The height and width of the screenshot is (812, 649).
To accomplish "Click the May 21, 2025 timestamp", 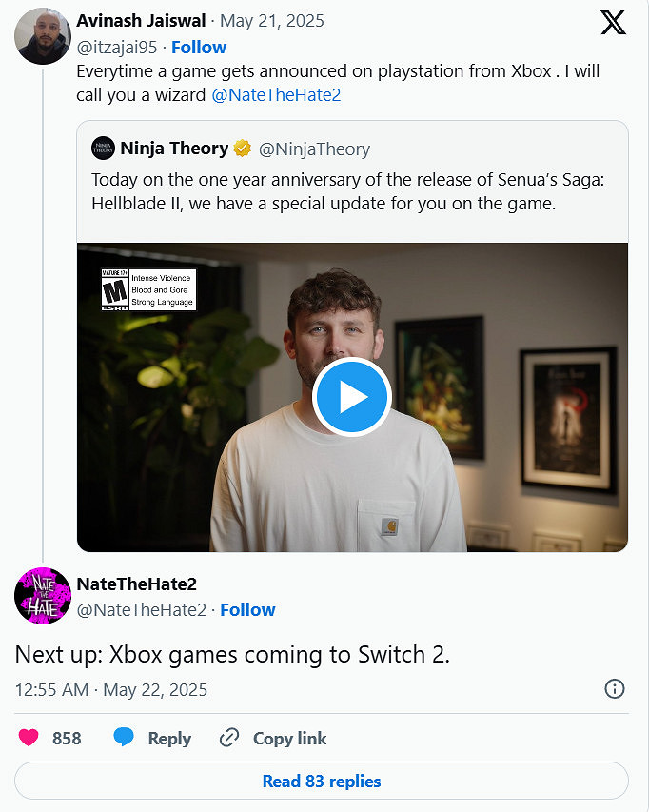I will [276, 20].
